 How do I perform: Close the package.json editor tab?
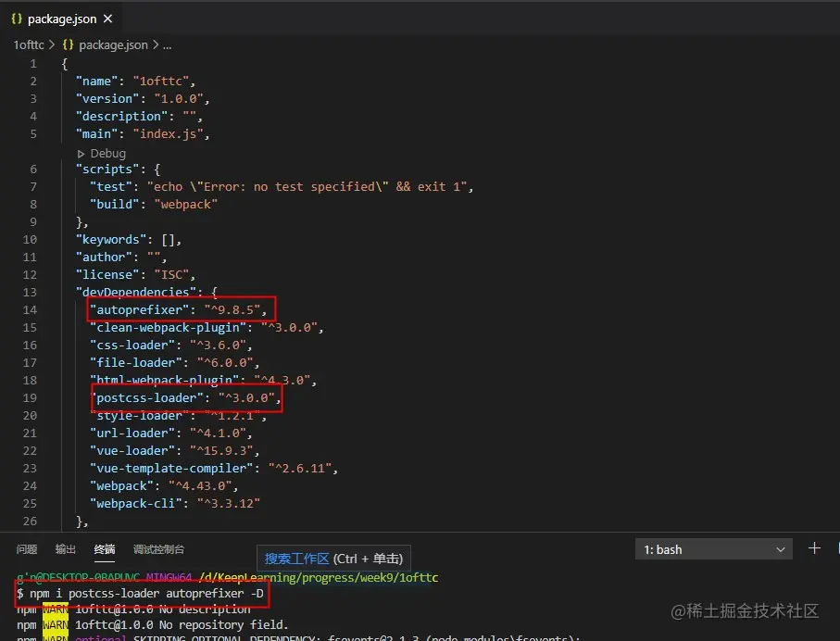[x=107, y=19]
